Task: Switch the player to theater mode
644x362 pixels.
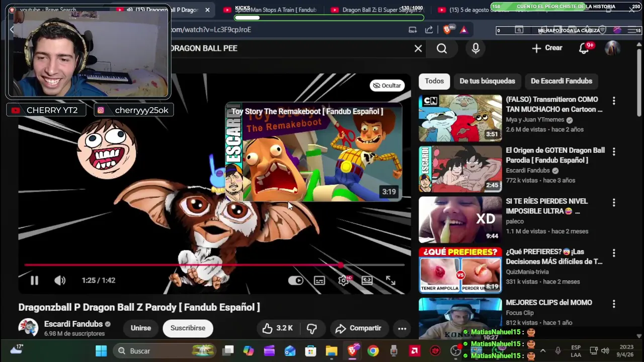Action: (367, 281)
